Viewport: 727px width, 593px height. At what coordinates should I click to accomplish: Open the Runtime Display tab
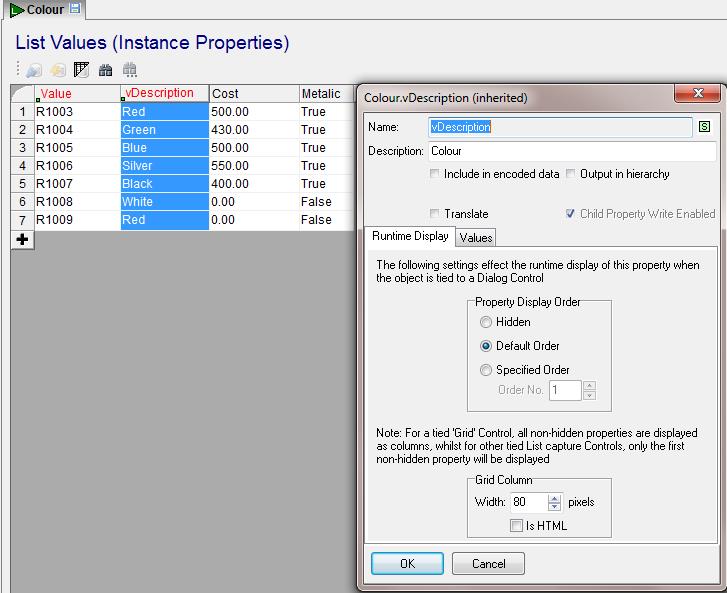tap(410, 237)
